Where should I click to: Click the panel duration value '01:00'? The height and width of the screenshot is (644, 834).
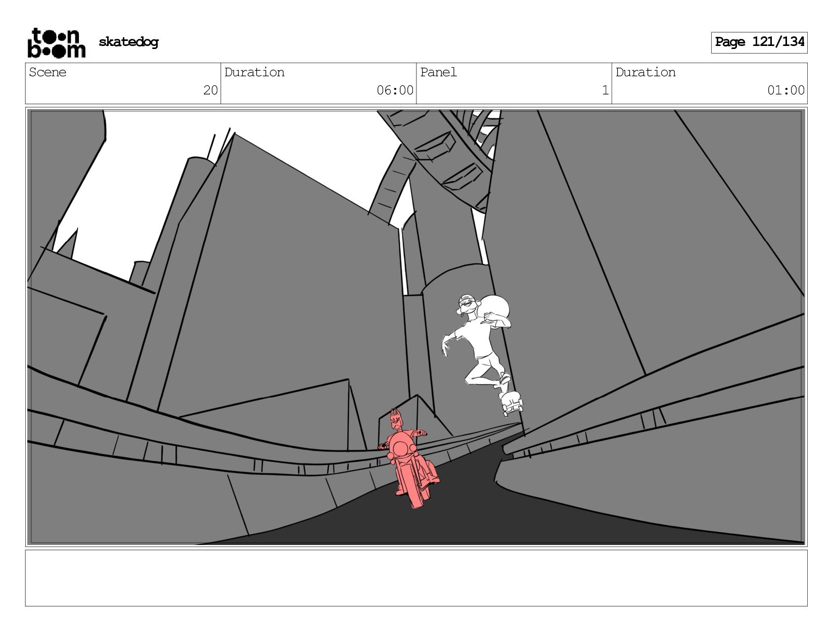[x=786, y=90]
